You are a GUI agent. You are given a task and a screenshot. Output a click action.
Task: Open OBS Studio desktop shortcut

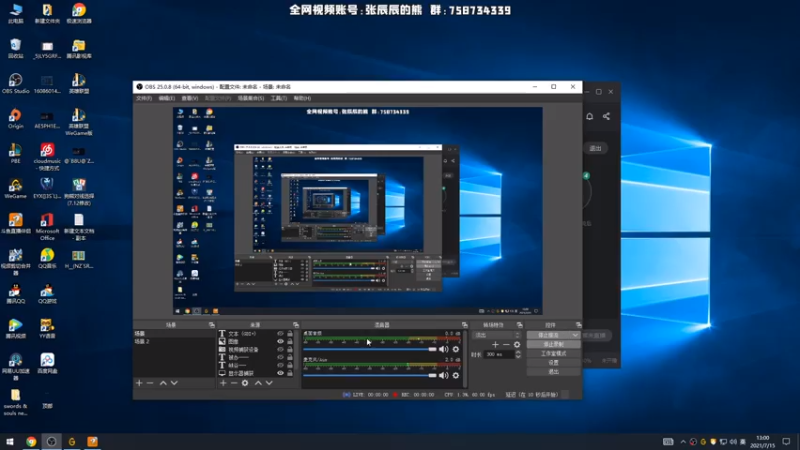(x=15, y=84)
